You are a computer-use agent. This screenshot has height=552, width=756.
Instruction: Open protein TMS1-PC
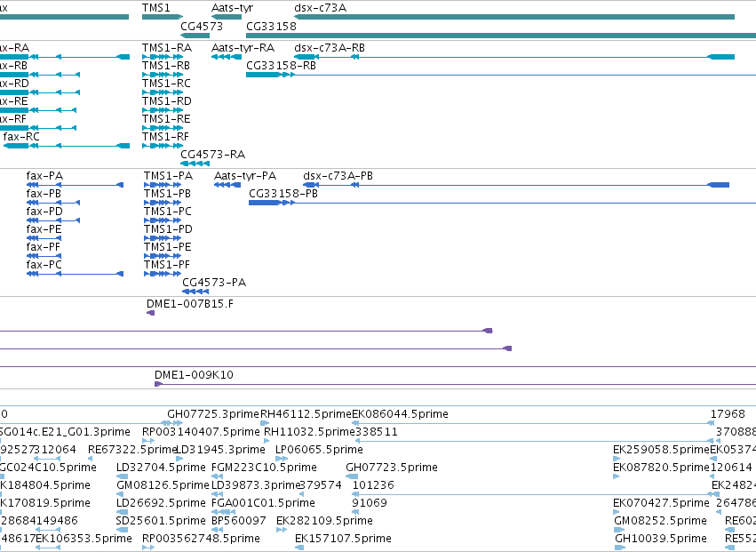pos(168,212)
